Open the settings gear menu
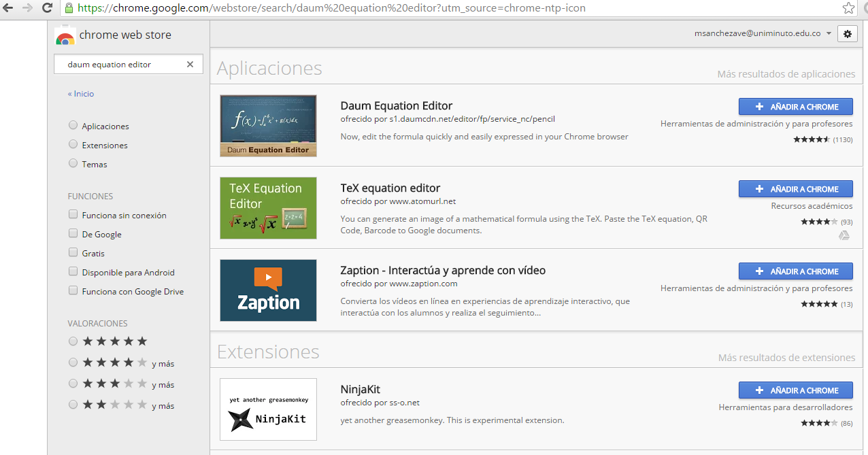This screenshot has width=868, height=455. pyautogui.click(x=847, y=33)
